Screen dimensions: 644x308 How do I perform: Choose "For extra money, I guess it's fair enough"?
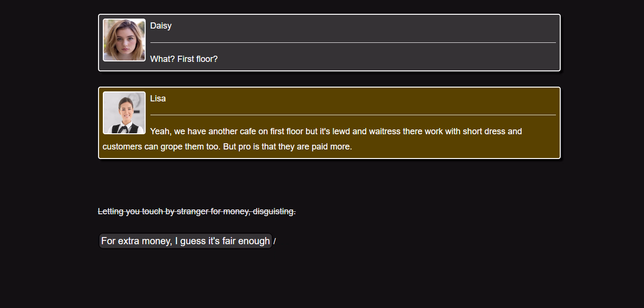click(x=185, y=241)
